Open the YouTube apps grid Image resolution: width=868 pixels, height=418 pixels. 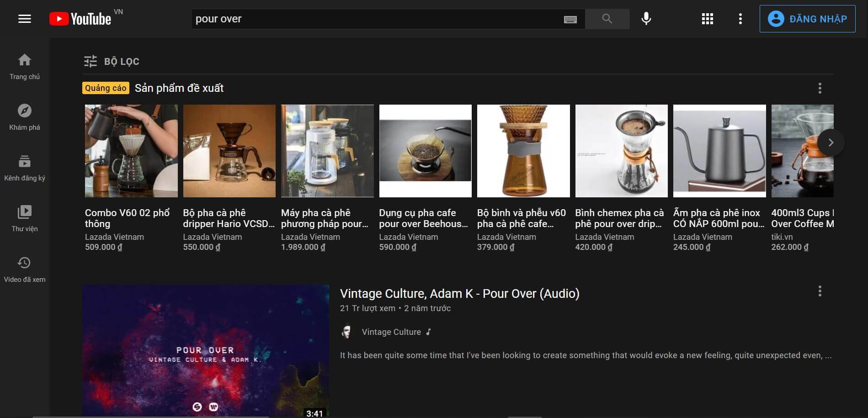707,19
